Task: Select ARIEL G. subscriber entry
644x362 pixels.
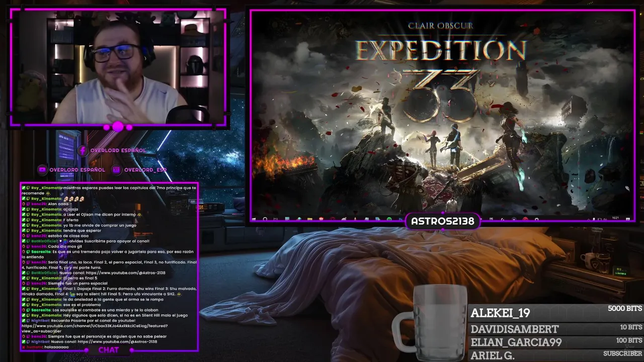Action: pyautogui.click(x=493, y=355)
